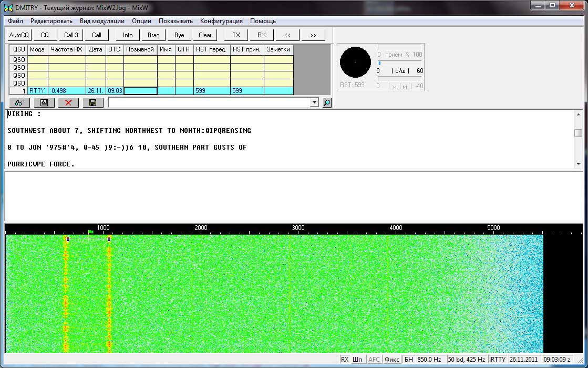Click the Заметки column header
This screenshot has height=368, width=588.
(x=278, y=49)
